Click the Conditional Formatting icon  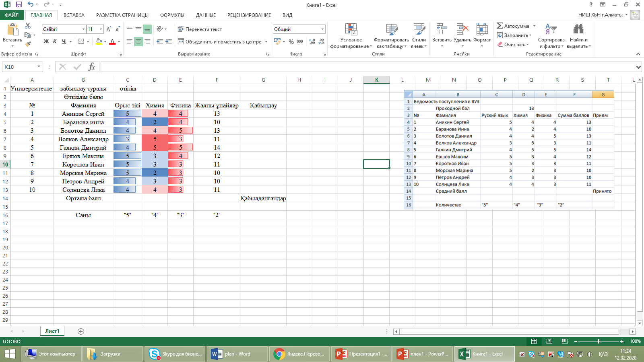[351, 30]
